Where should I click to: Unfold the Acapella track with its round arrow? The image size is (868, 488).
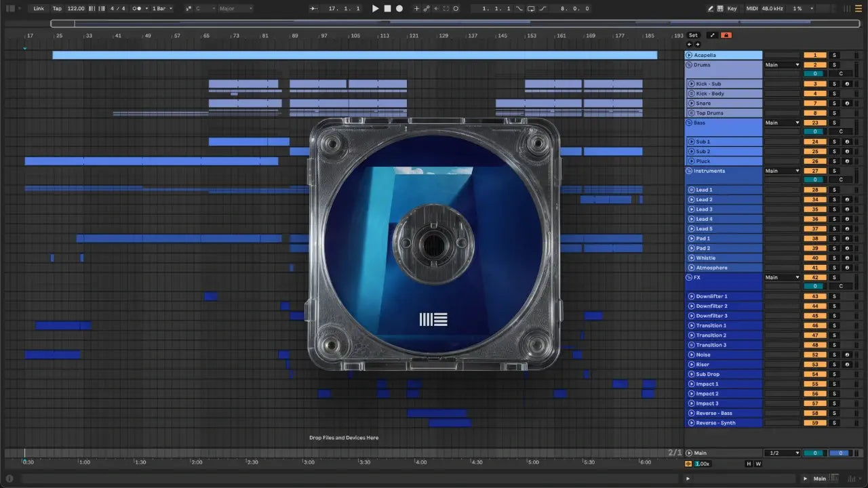coord(689,55)
